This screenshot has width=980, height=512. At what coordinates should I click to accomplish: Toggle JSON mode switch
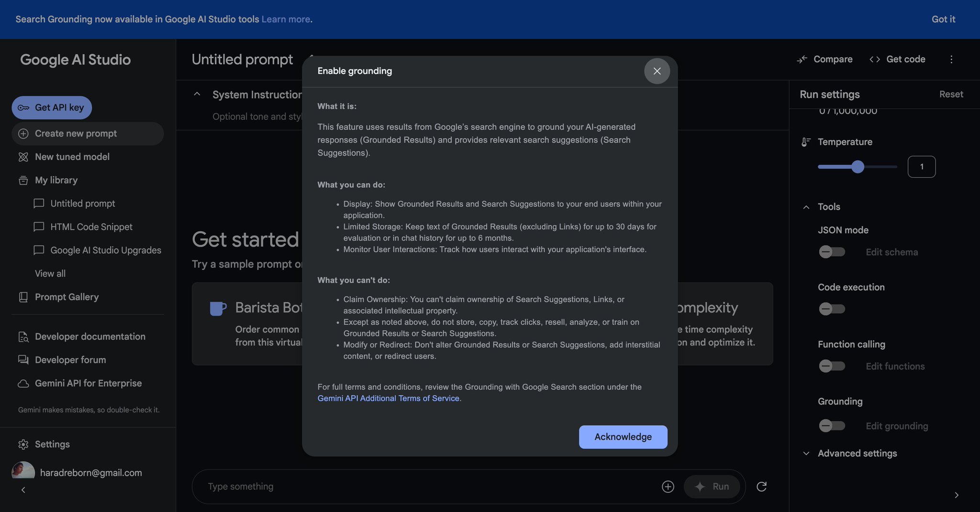[832, 252]
